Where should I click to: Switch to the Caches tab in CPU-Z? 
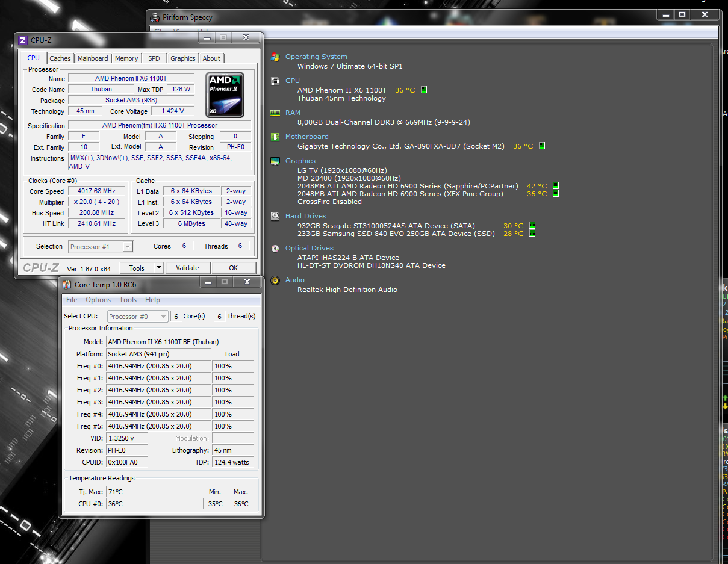[x=60, y=58]
